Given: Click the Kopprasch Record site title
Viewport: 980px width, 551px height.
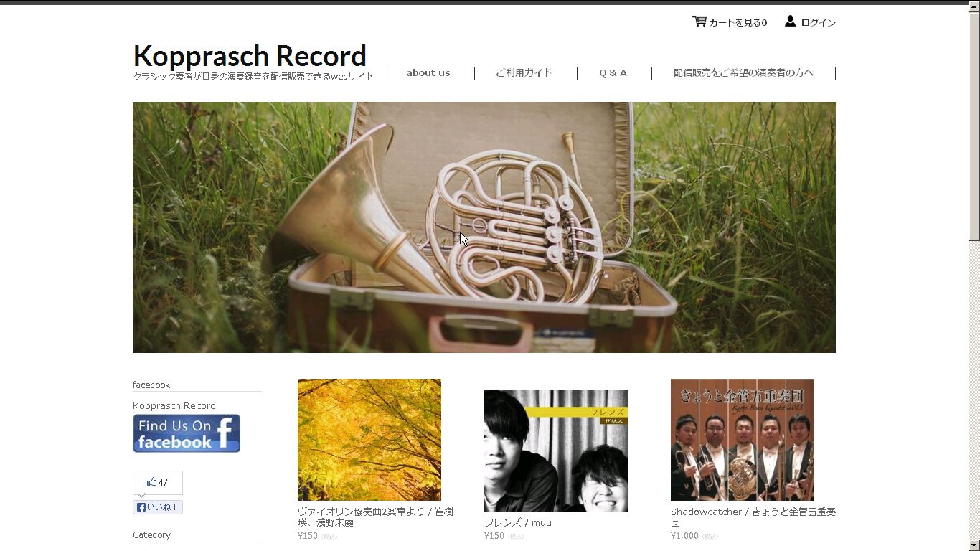Looking at the screenshot, I should click(250, 55).
